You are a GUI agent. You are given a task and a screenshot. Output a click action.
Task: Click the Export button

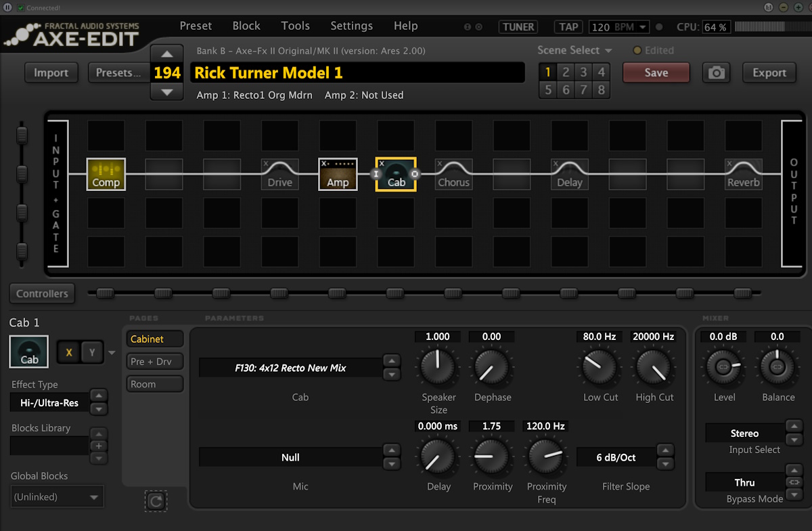769,72
